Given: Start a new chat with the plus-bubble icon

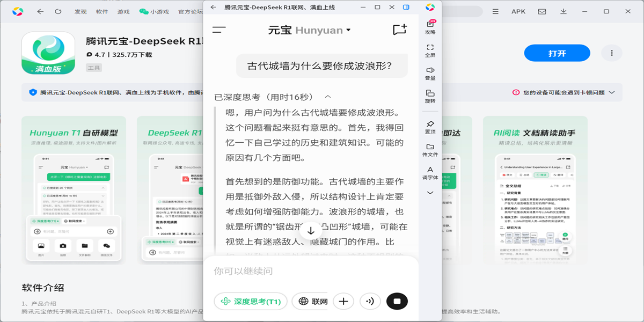Looking at the screenshot, I should (399, 30).
